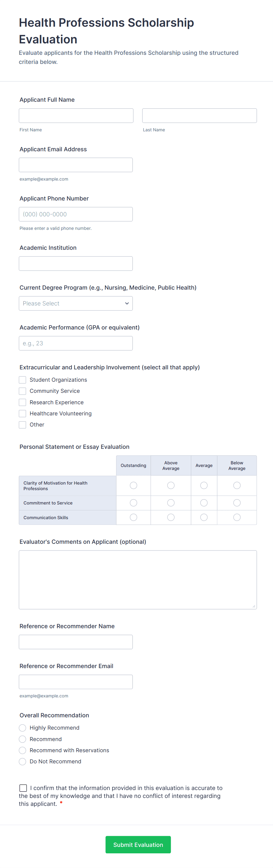Rate Communication Skills as Average
273x868 pixels.
click(x=204, y=517)
